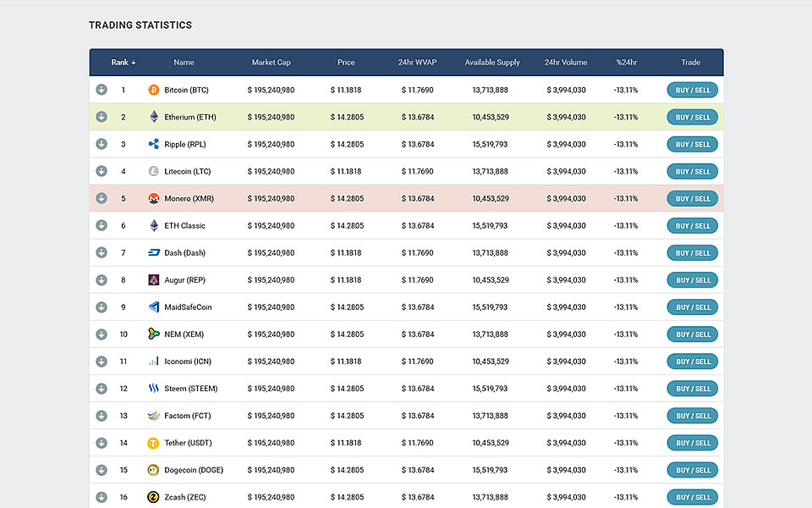
Task: Click the Zcash logo icon
Action: click(154, 497)
